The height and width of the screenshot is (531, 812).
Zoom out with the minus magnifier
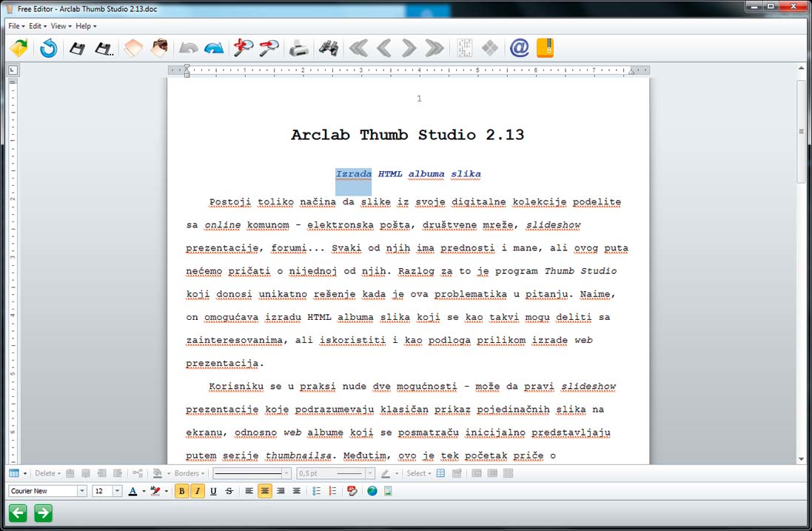coord(269,47)
